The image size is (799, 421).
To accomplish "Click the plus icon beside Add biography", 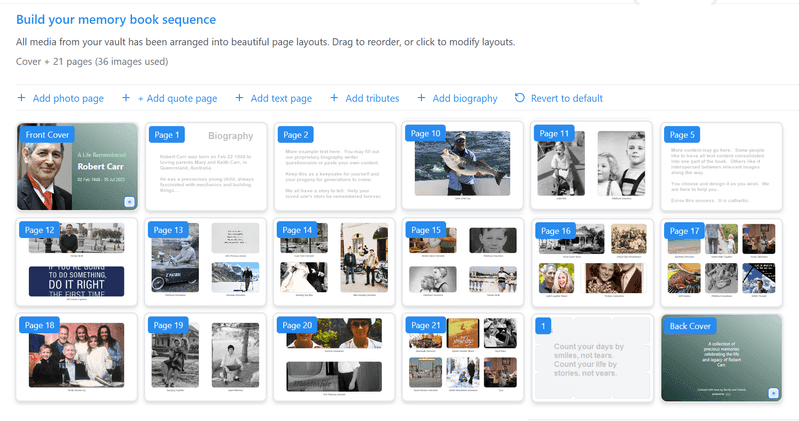I will point(422,98).
